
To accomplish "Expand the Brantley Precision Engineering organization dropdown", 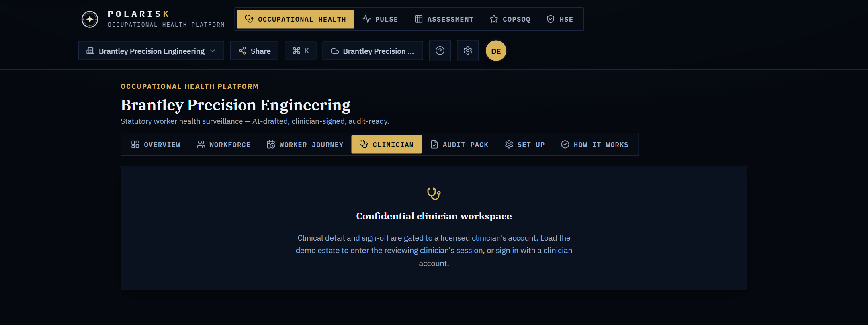I will [151, 51].
